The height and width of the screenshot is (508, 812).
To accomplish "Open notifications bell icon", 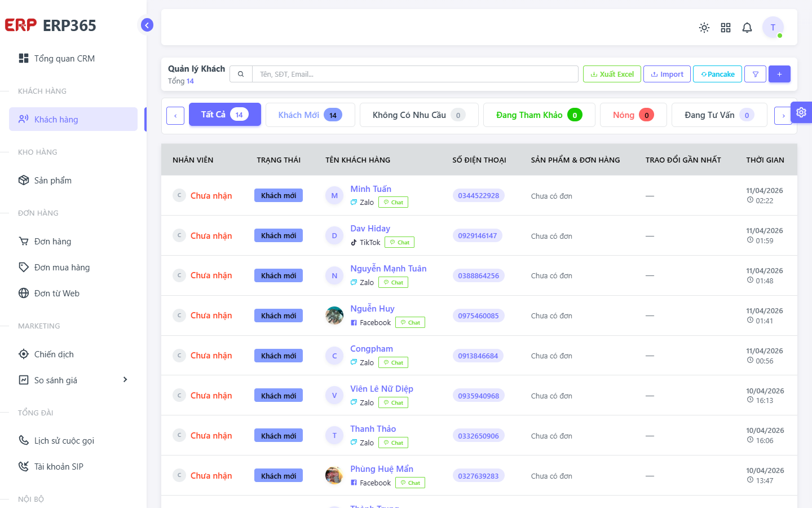I will (x=747, y=28).
